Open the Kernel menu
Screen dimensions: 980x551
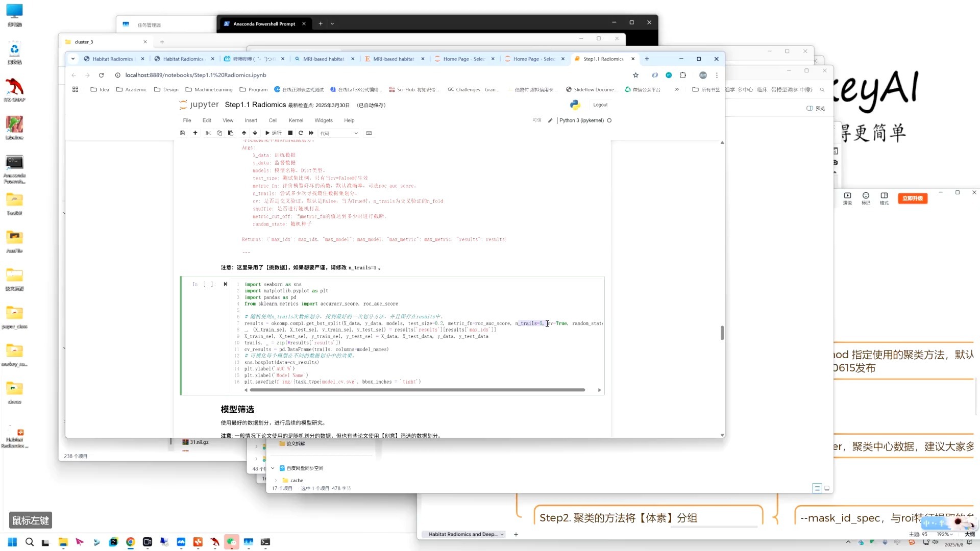pos(296,120)
